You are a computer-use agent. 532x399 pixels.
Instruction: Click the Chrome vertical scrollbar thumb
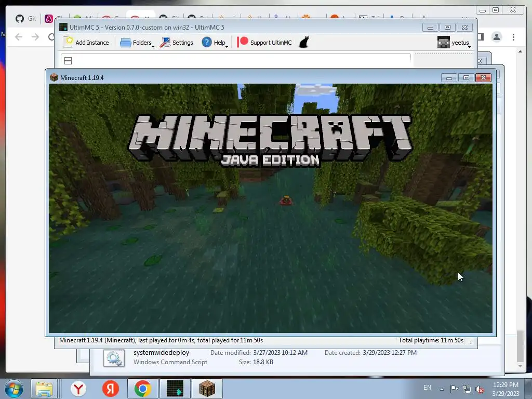[520, 346]
